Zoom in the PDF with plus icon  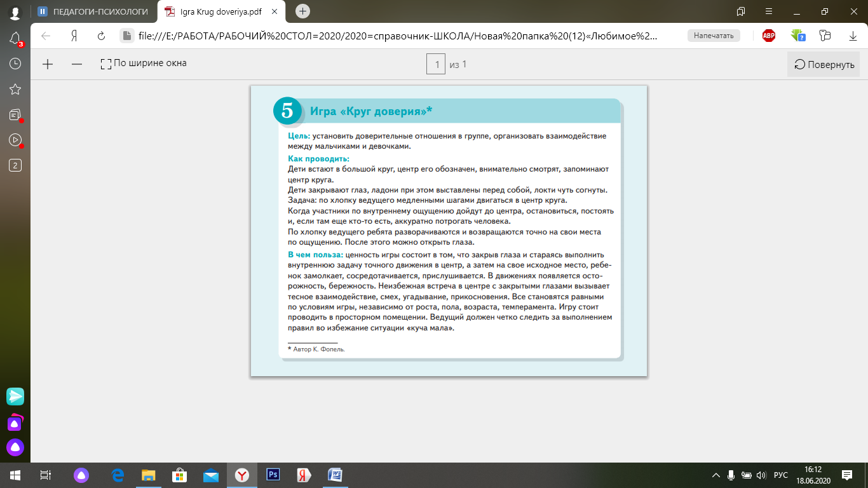click(48, 64)
